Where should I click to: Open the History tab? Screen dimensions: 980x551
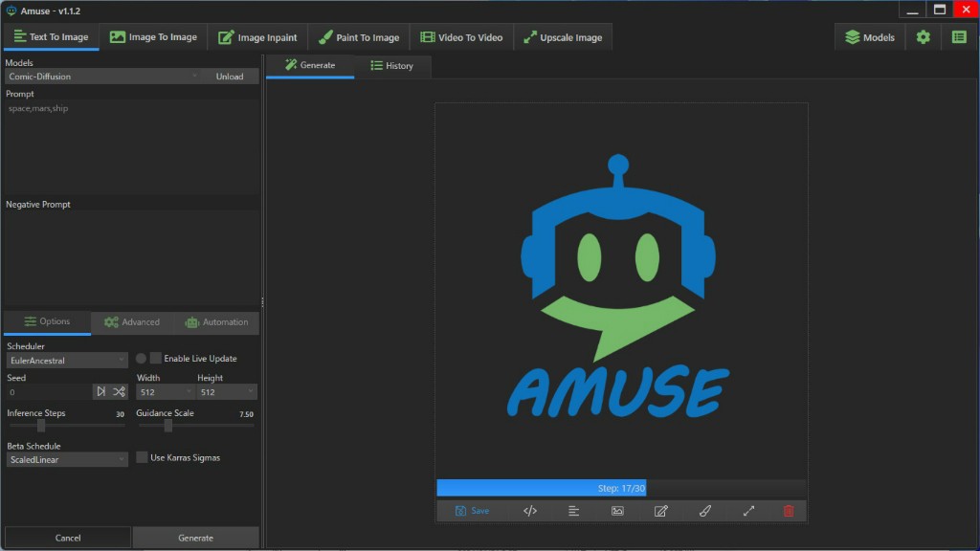391,66
